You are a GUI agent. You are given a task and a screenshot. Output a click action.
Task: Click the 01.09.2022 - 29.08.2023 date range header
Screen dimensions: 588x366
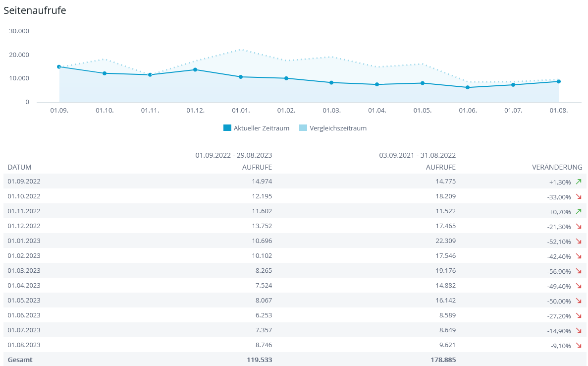point(233,155)
